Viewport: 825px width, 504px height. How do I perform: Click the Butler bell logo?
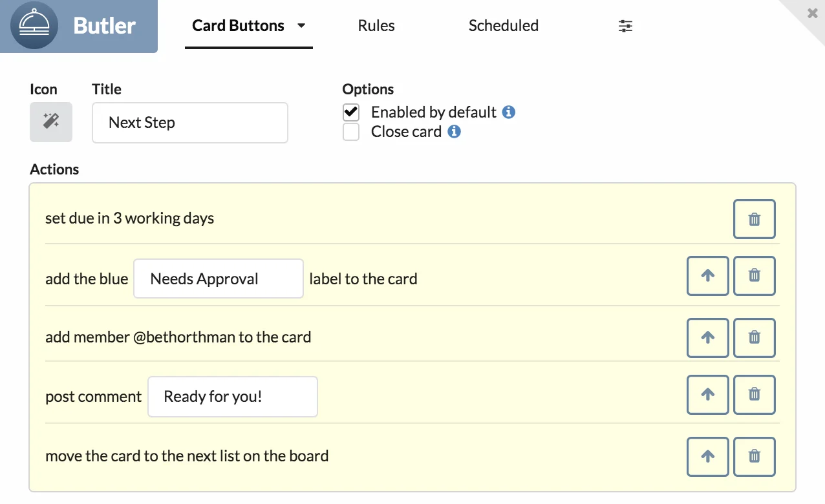point(34,26)
